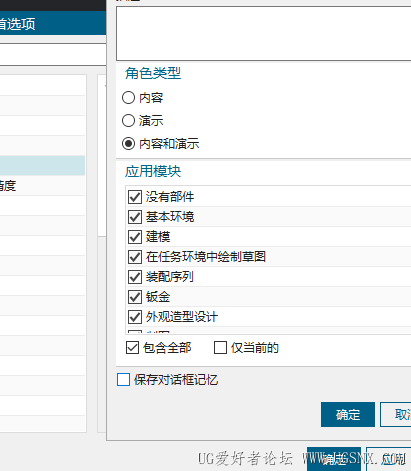Click the 角色类型 section heading
The height and width of the screenshot is (471, 411).
[153, 73]
